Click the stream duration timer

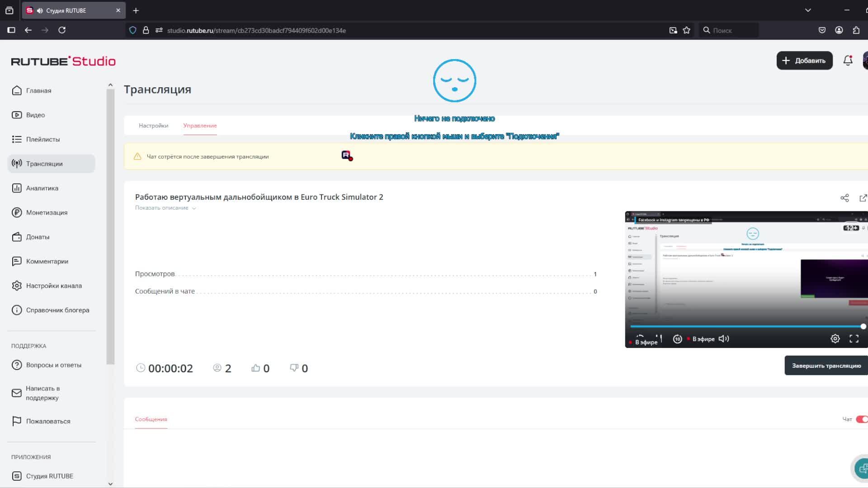pos(165,368)
